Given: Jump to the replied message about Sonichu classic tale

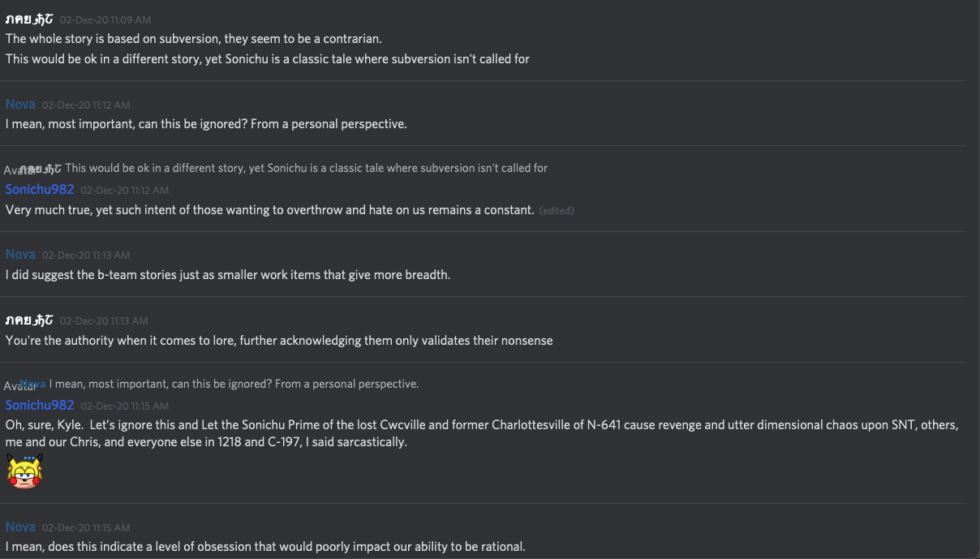Looking at the screenshot, I should click(x=306, y=168).
